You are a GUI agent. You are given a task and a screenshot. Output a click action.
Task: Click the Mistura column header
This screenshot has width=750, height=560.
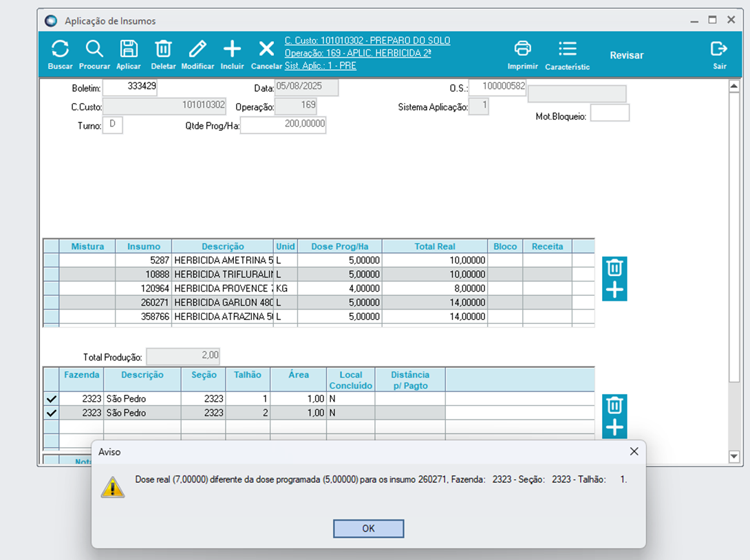coord(87,246)
